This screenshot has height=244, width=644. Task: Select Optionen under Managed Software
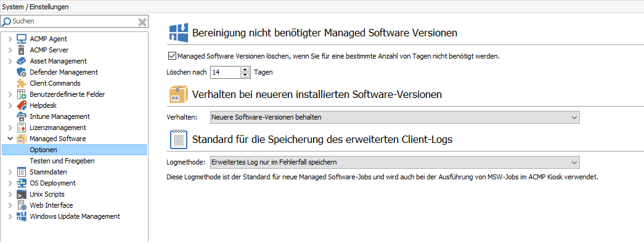coord(74,150)
